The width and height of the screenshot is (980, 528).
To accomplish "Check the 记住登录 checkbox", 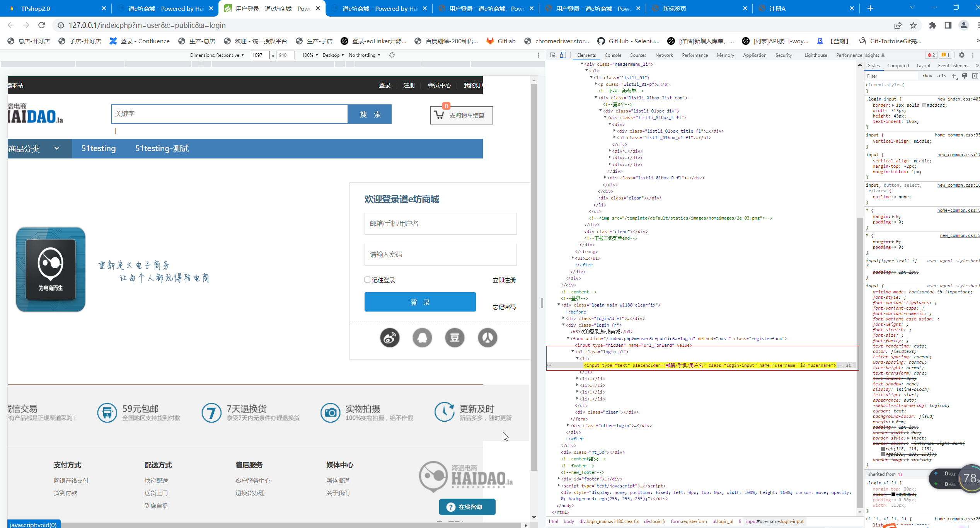I will (367, 279).
